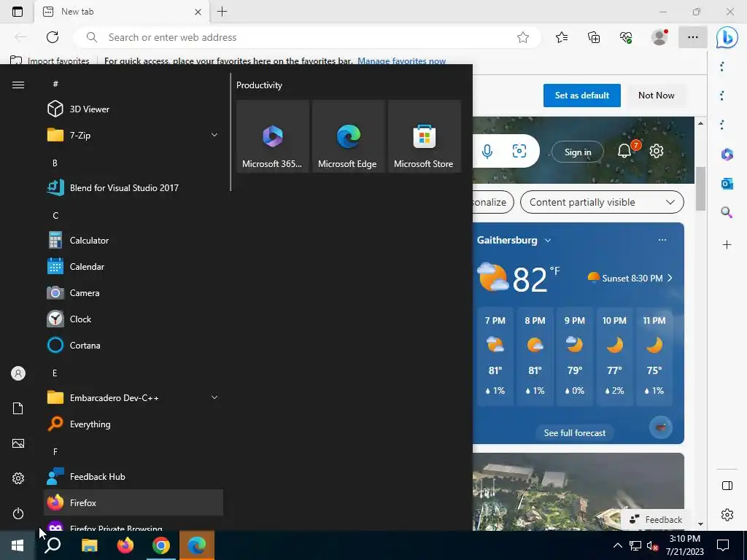Launch Blend for Visual Studio 2017

tap(133, 187)
